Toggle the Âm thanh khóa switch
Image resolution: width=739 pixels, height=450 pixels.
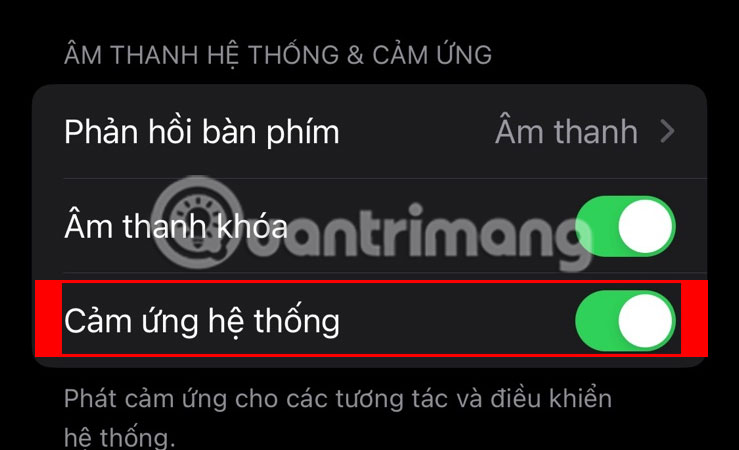click(x=625, y=227)
